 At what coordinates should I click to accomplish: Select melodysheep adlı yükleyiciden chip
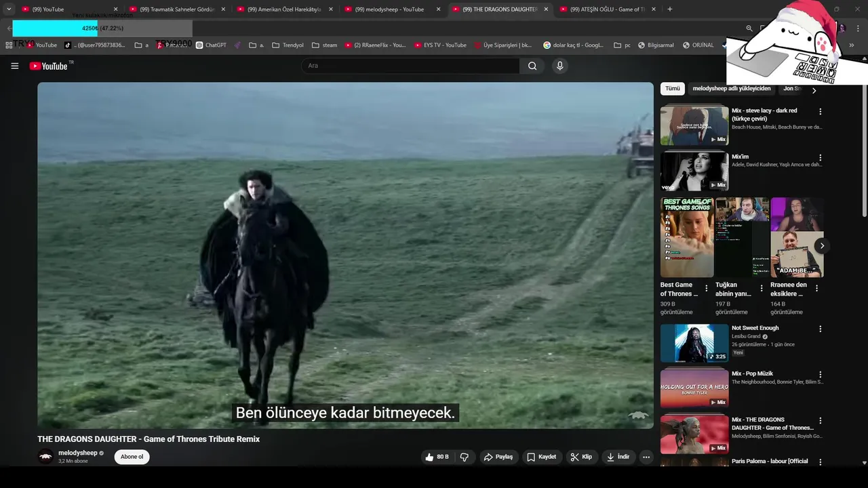pyautogui.click(x=732, y=89)
